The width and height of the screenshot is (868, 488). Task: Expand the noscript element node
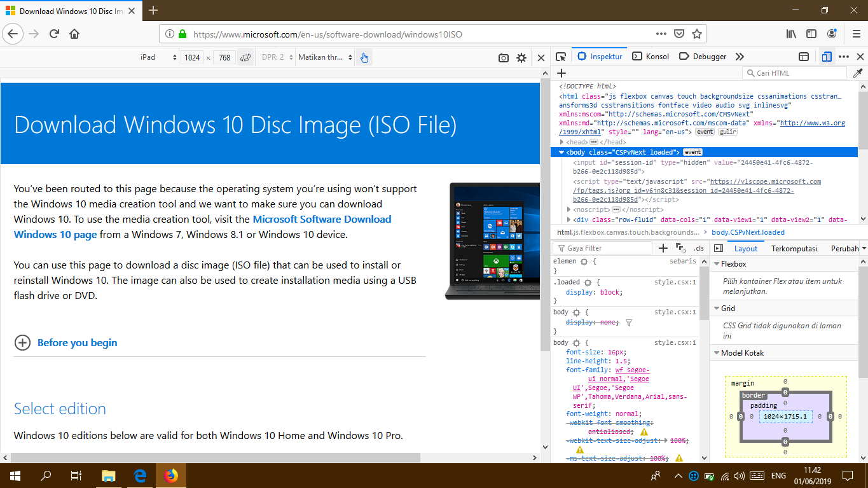tap(569, 209)
